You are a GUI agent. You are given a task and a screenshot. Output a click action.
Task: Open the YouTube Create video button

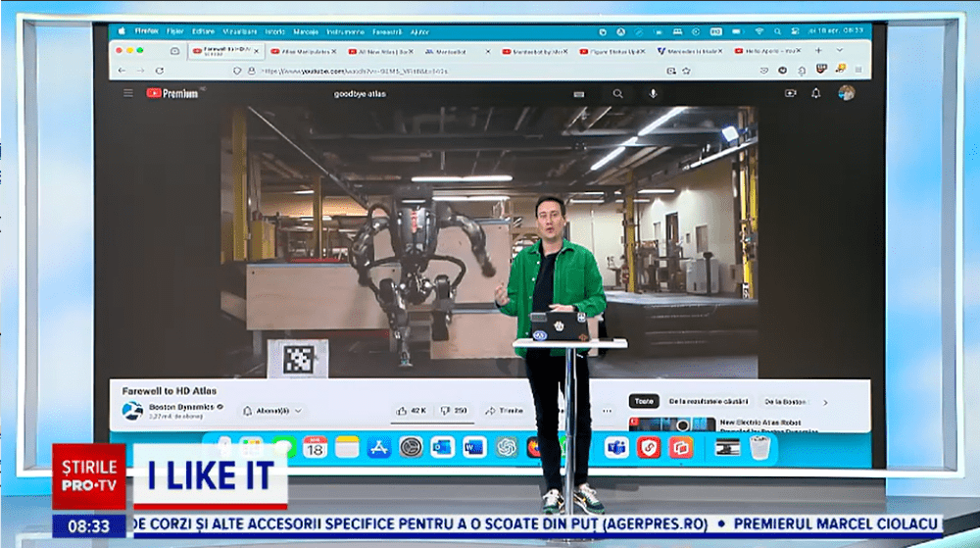point(791,93)
